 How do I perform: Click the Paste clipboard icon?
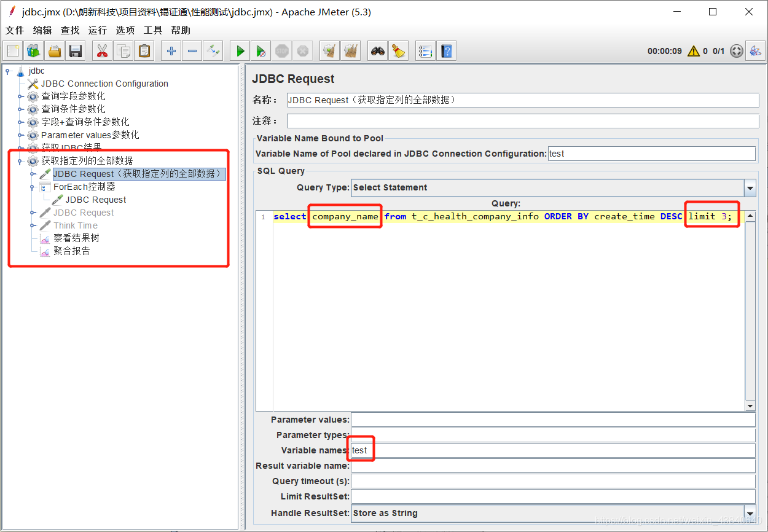tap(144, 51)
